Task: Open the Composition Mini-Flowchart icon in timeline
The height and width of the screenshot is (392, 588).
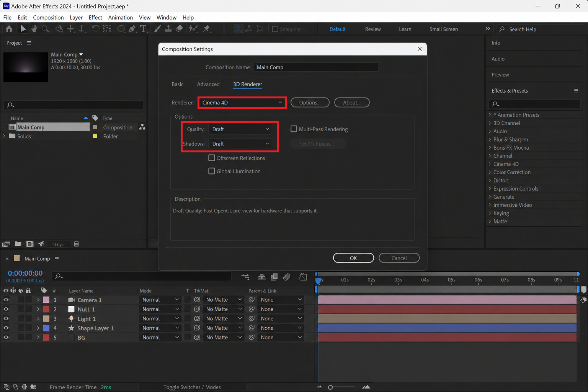Action: 245,277
